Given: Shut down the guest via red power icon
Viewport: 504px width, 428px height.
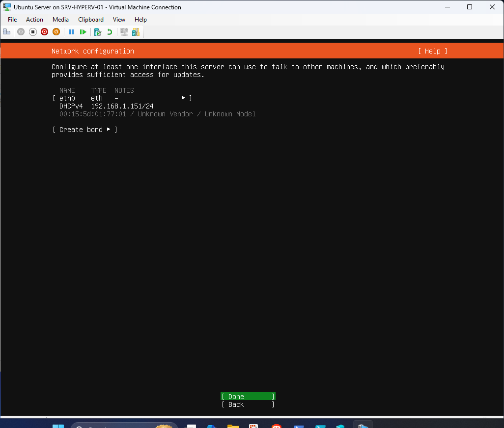Looking at the screenshot, I should pos(44,32).
